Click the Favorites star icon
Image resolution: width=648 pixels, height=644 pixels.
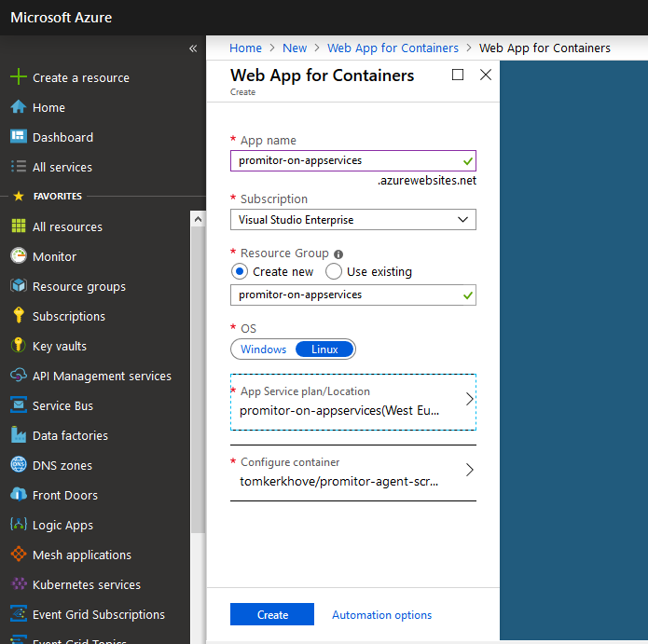tap(19, 196)
